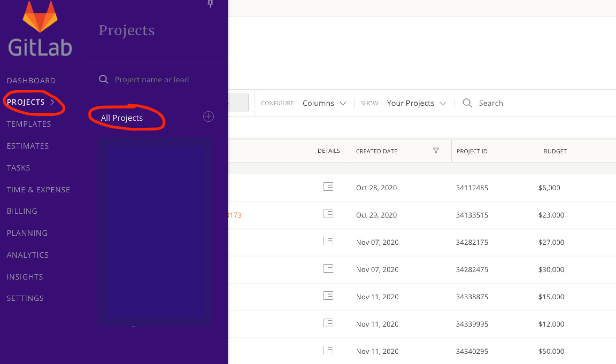Open details icon for project 34133515

click(x=328, y=214)
